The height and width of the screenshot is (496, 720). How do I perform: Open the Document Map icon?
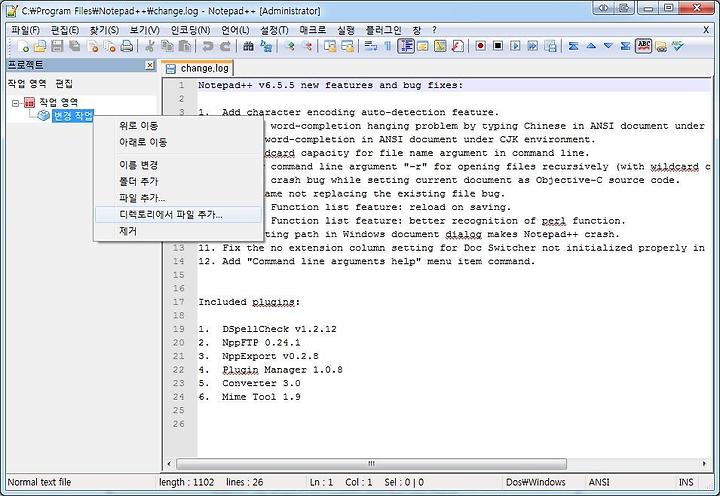(440, 46)
